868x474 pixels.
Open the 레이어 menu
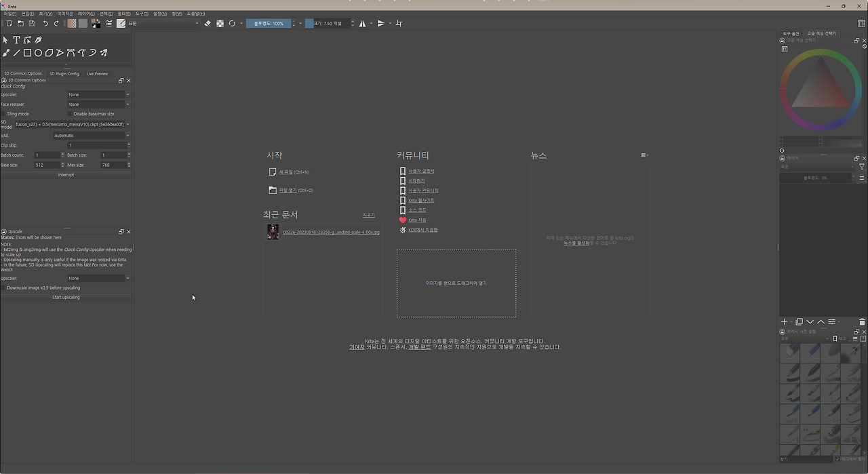point(85,14)
